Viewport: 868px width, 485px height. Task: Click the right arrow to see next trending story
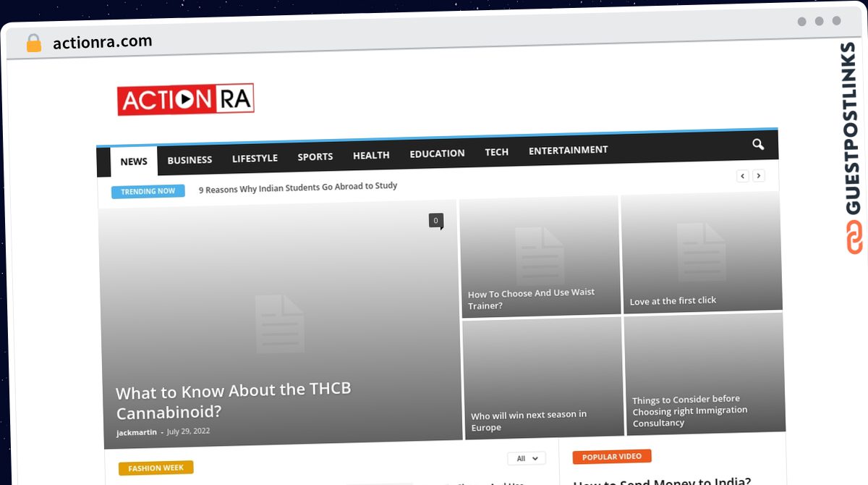tap(759, 175)
